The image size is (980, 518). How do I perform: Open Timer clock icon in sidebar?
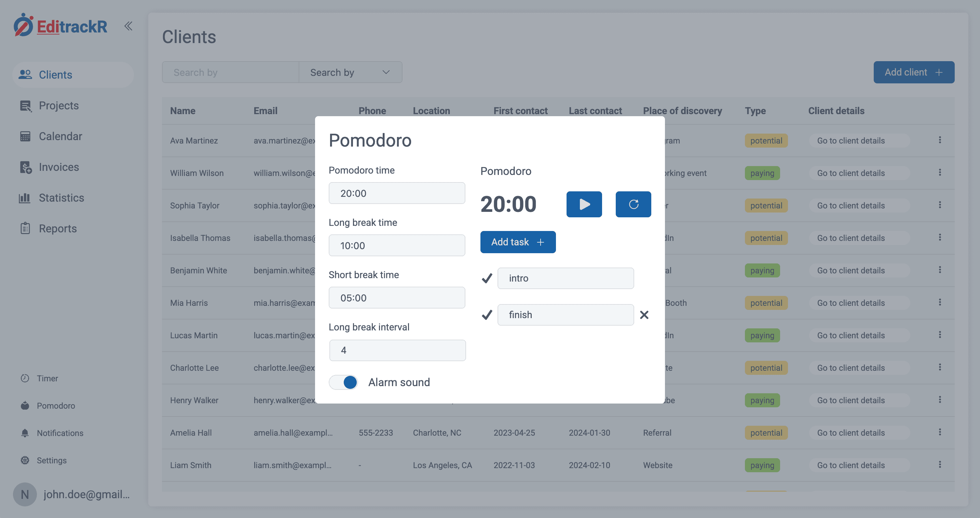25,378
